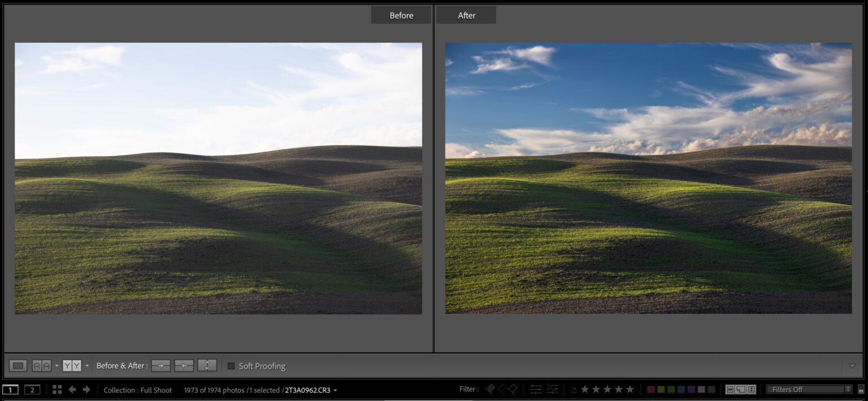Filter by five-star rating
868x401 pixels.
pyautogui.click(x=629, y=390)
